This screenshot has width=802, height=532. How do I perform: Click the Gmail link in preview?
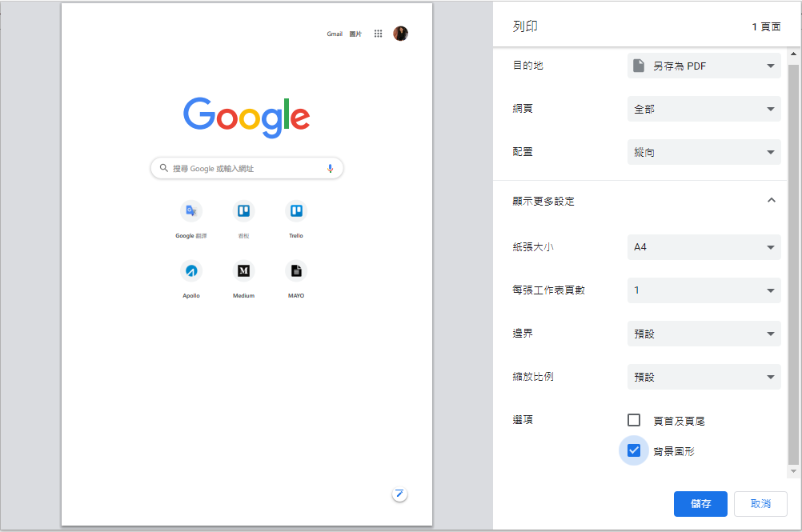tap(335, 34)
